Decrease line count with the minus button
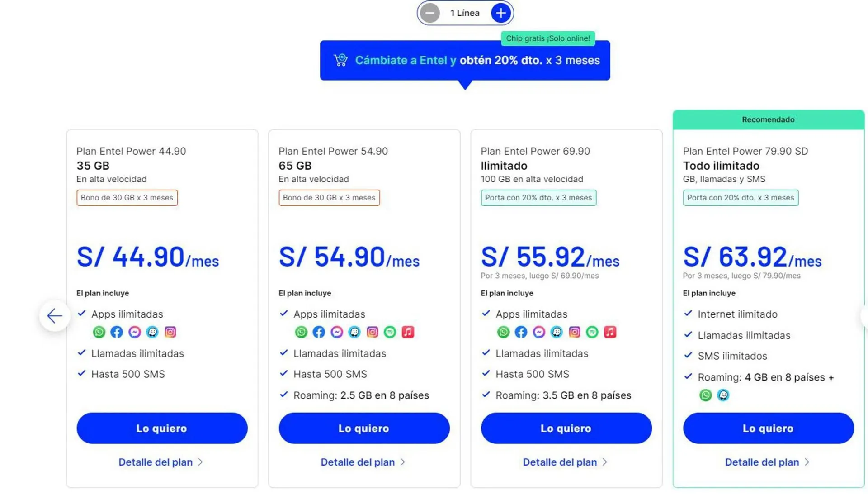Image resolution: width=868 pixels, height=500 pixels. point(430,13)
